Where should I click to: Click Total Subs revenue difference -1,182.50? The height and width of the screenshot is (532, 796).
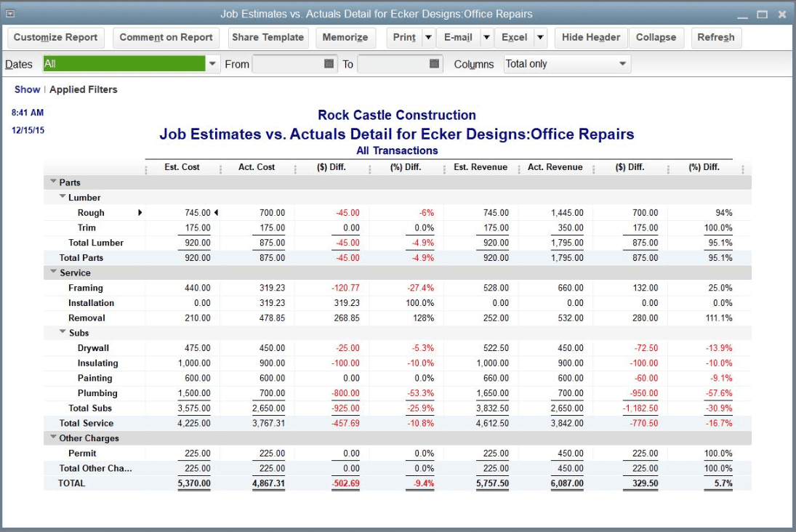pyautogui.click(x=640, y=408)
